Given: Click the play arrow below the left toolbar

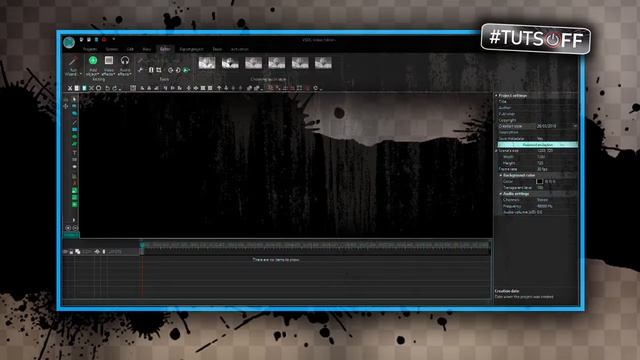Looking at the screenshot, I should pos(74,220).
